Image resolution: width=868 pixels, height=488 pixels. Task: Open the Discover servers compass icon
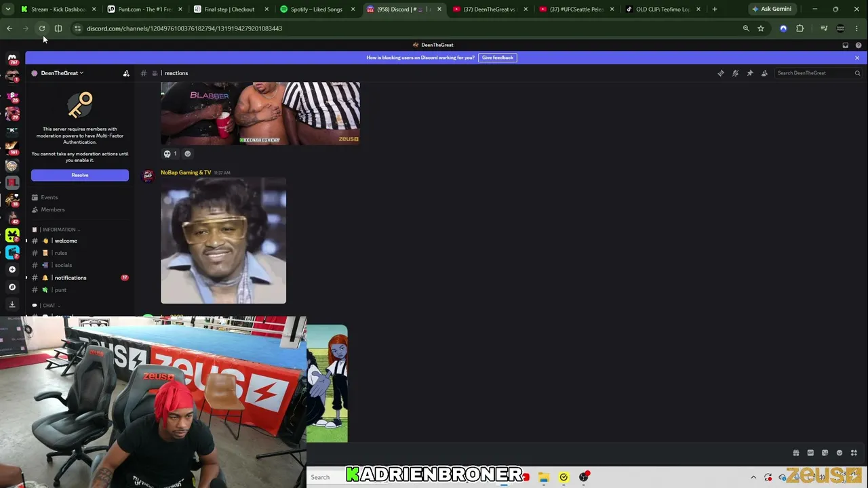[12, 287]
